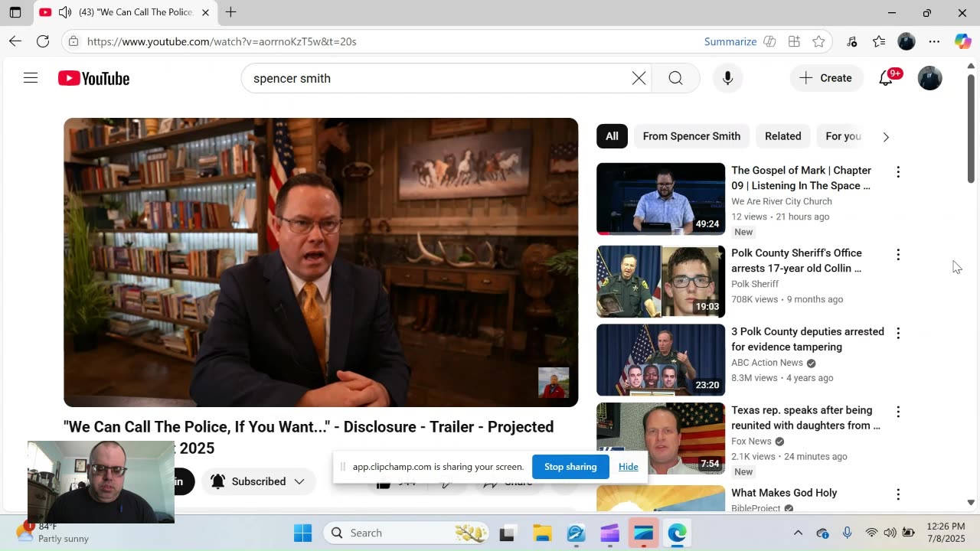Open the weather widget in taskbar
The image size is (980, 551).
(x=52, y=533)
